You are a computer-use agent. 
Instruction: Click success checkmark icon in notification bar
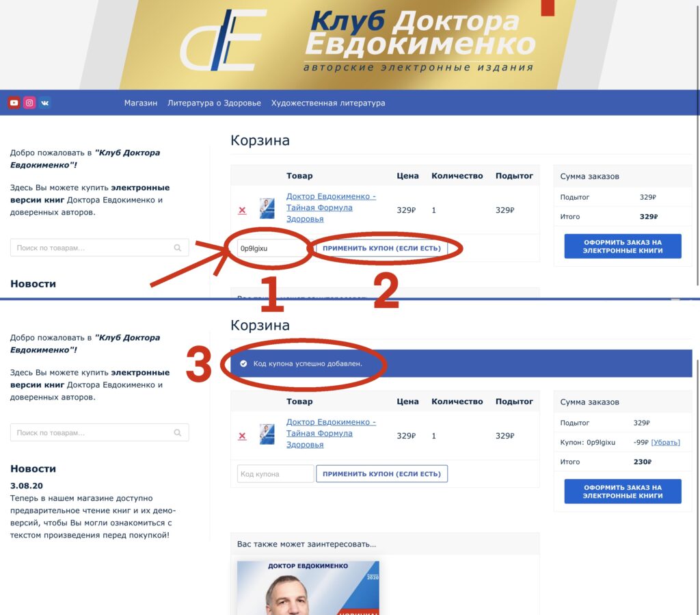point(243,363)
